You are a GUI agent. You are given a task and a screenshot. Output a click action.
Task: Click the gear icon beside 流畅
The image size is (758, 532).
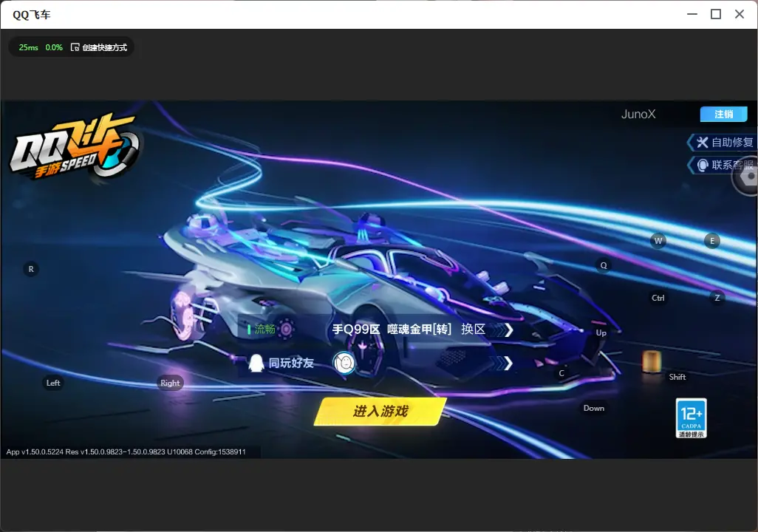click(x=286, y=329)
